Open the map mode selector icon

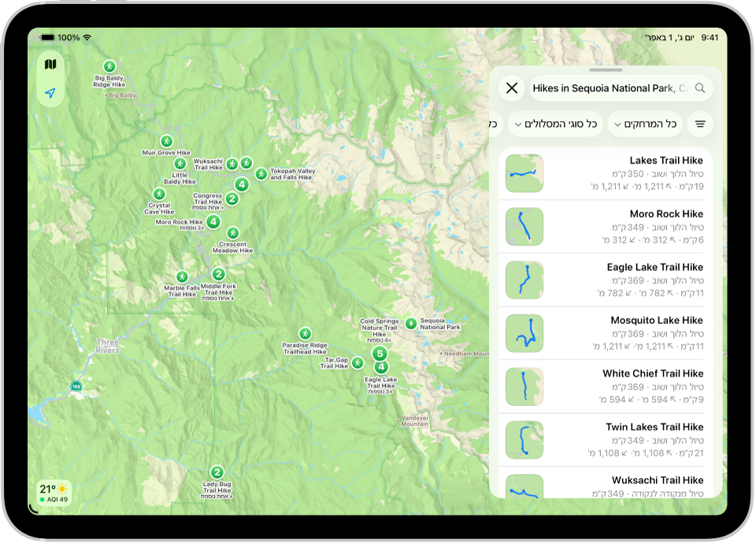50,64
